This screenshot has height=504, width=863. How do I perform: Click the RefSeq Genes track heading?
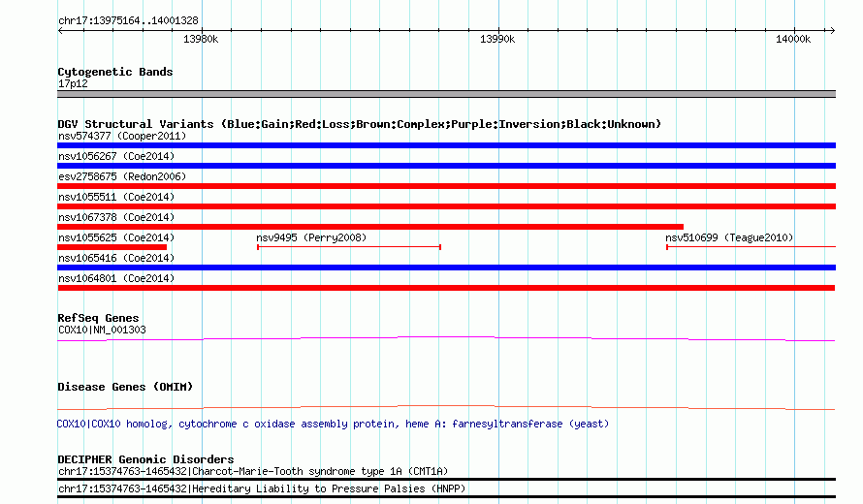(98, 318)
